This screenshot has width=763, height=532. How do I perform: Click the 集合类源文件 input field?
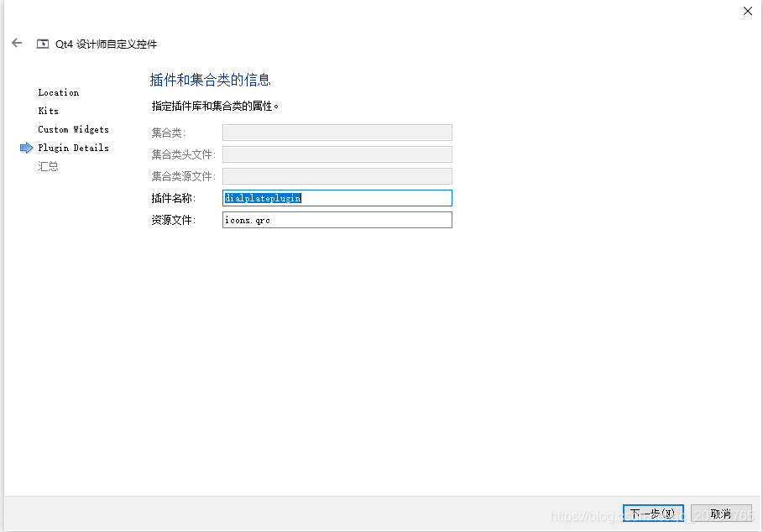[337, 176]
